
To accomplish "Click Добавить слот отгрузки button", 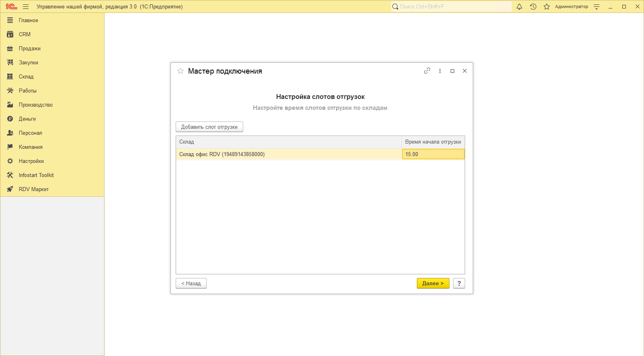I will point(209,127).
